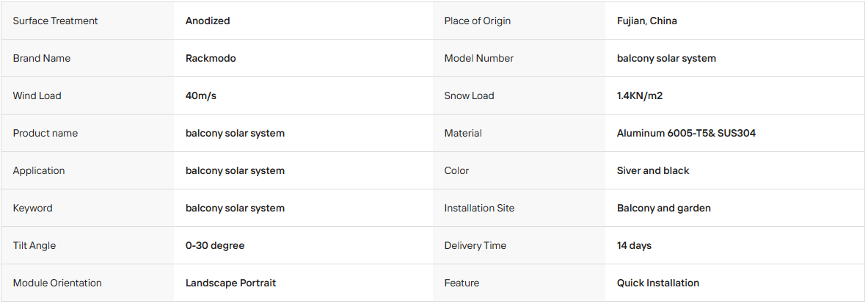Click the Place of Origin label
The image size is (868, 304).
[x=477, y=21]
